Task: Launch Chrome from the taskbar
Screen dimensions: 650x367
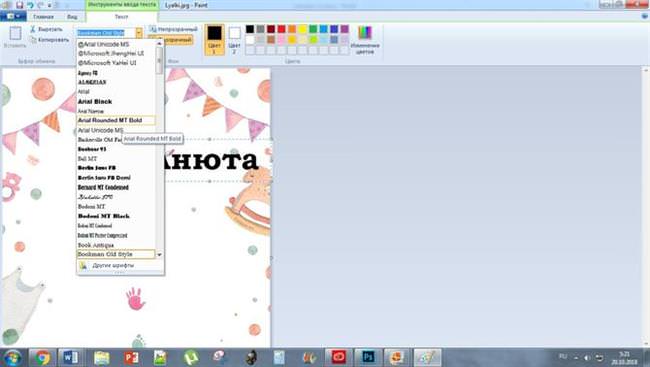Action: point(42,357)
